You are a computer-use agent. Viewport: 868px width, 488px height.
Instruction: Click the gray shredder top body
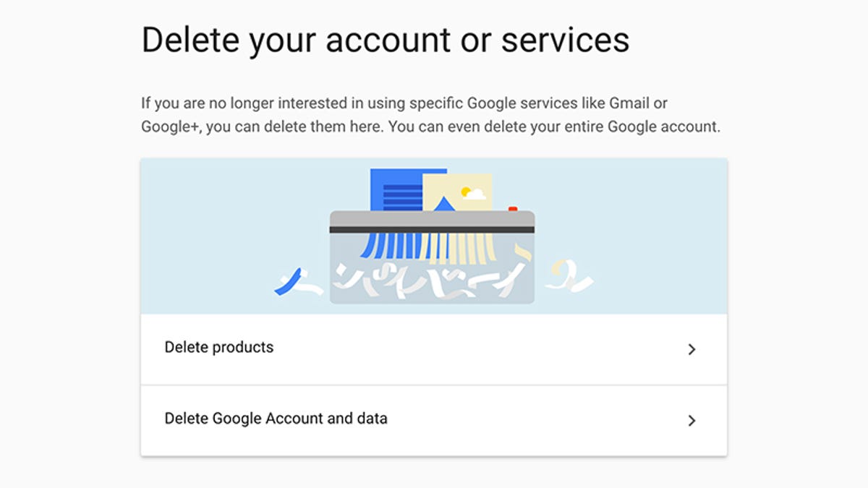(433, 218)
